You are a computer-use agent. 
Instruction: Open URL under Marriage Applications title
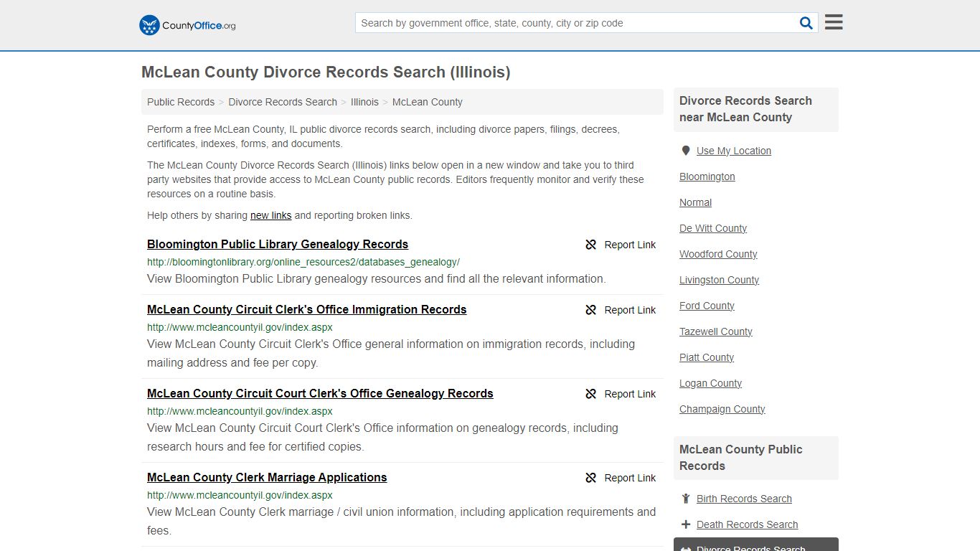(240, 495)
